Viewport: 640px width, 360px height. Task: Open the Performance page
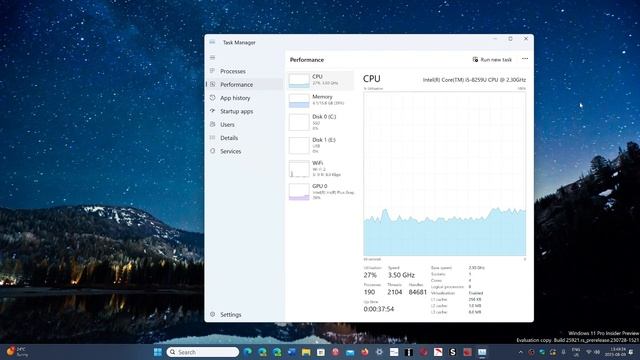[245, 84]
